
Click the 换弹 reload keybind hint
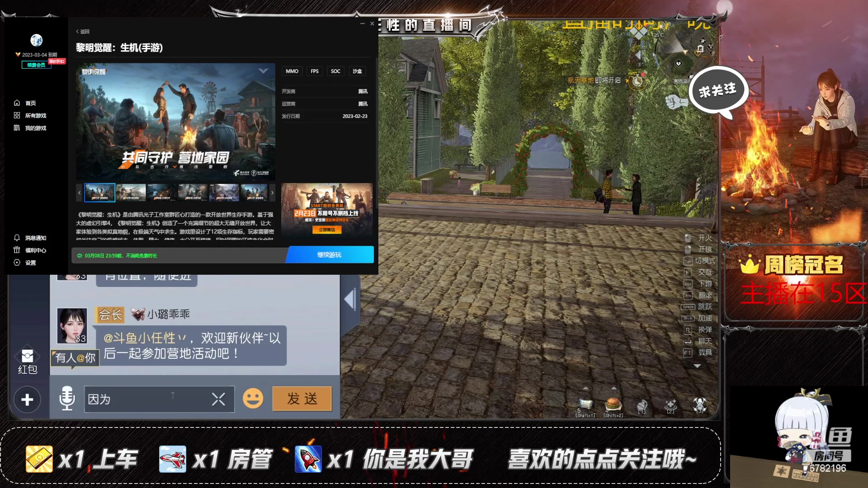(x=698, y=329)
